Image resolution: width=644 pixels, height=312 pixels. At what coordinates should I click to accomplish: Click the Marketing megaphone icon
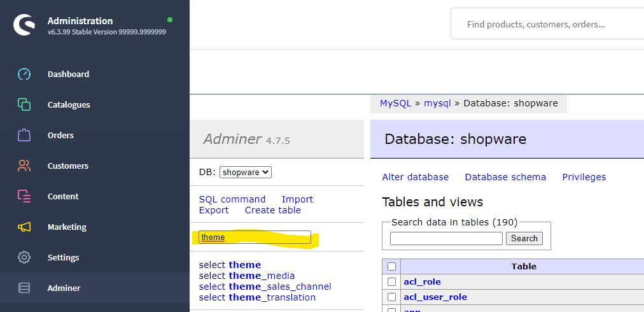click(x=24, y=227)
